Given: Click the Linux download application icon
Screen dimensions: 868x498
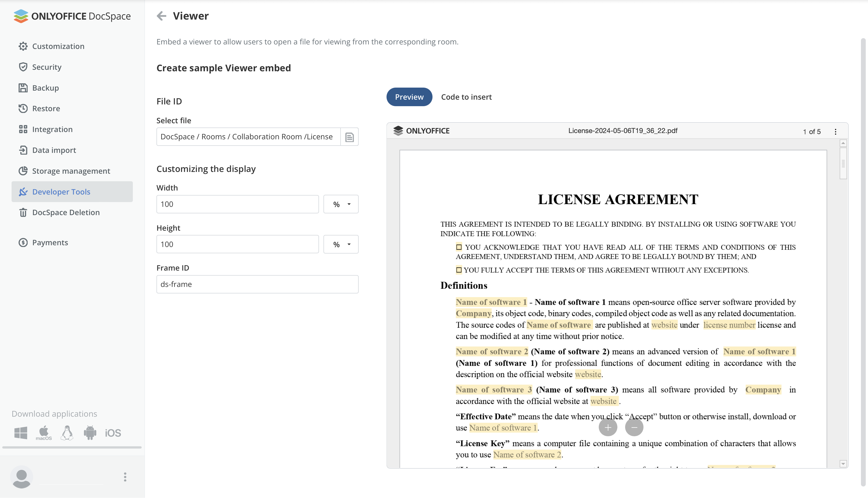Looking at the screenshot, I should coord(67,433).
